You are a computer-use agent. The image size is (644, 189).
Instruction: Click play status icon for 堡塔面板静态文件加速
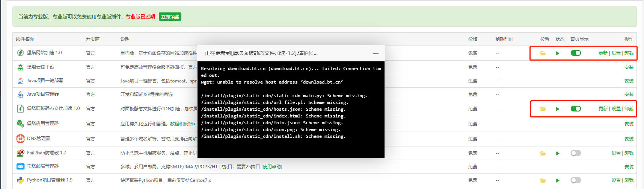[558, 109]
